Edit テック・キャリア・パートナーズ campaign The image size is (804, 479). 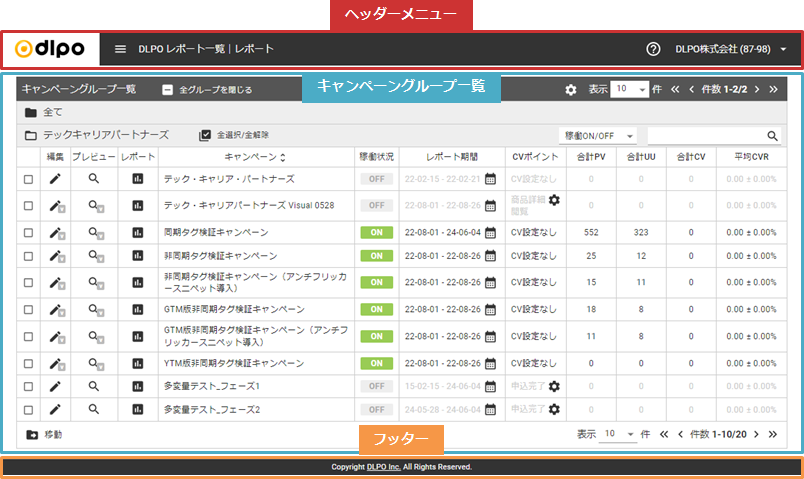click(55, 179)
